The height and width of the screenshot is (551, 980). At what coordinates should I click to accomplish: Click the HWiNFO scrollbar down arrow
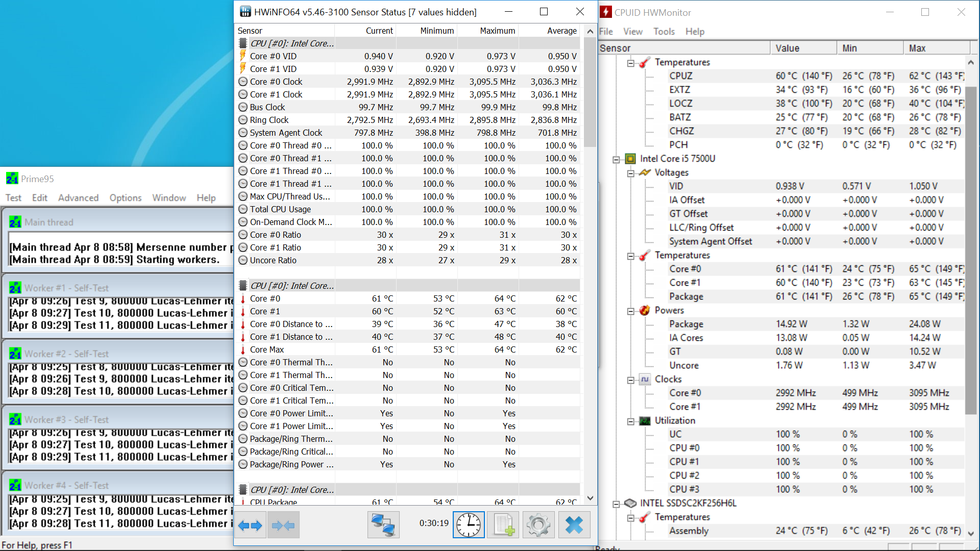tap(590, 498)
